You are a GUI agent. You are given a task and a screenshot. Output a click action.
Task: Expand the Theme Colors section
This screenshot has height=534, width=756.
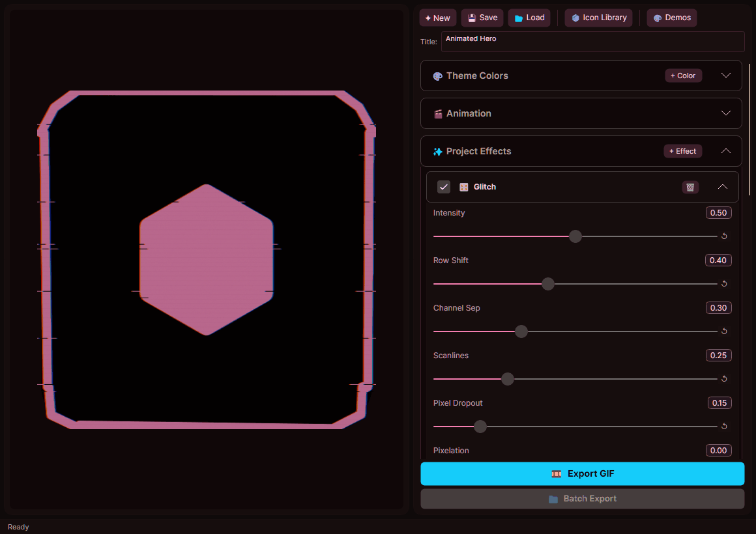pyautogui.click(x=726, y=76)
